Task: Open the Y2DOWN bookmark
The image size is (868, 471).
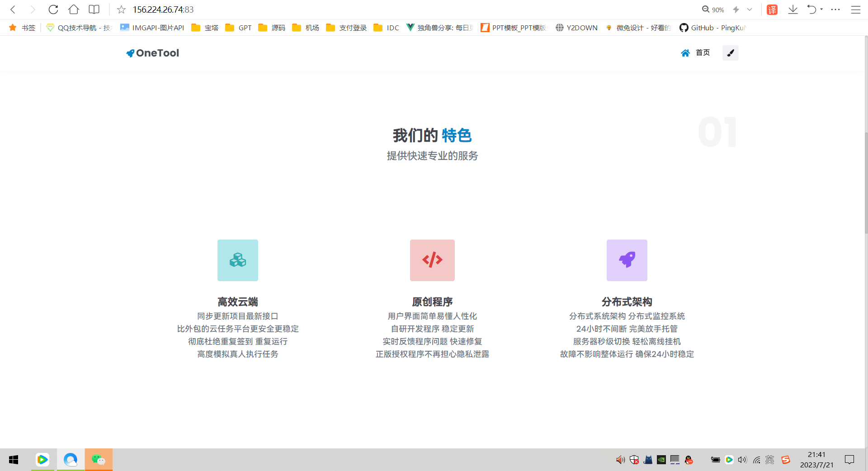Action: [x=576, y=28]
